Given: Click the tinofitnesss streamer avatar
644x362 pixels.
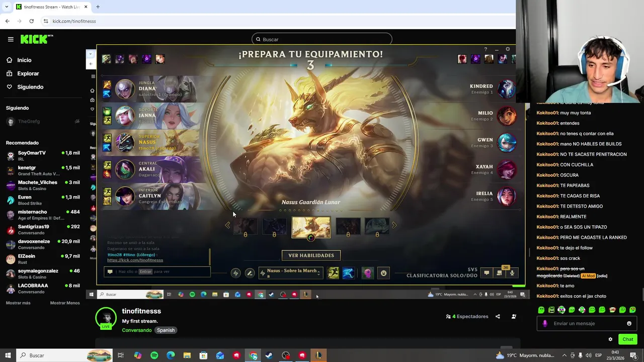Looking at the screenshot, I should click(x=106, y=318).
